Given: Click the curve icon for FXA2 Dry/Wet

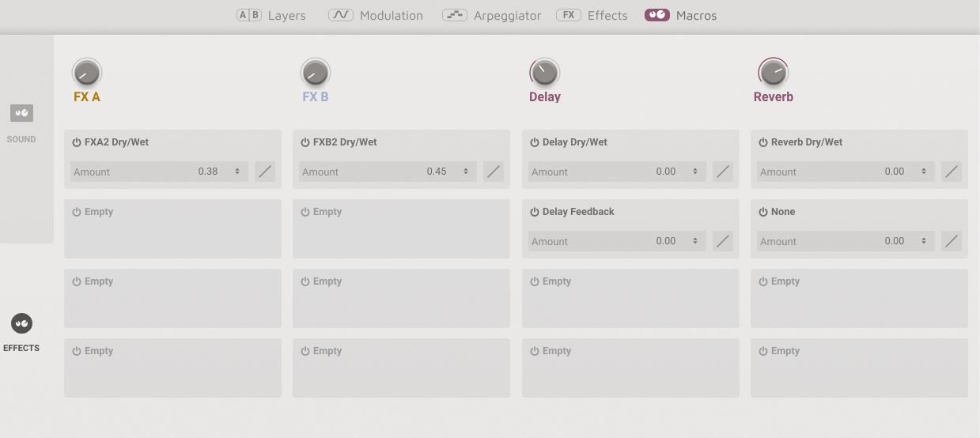Looking at the screenshot, I should pos(265,172).
